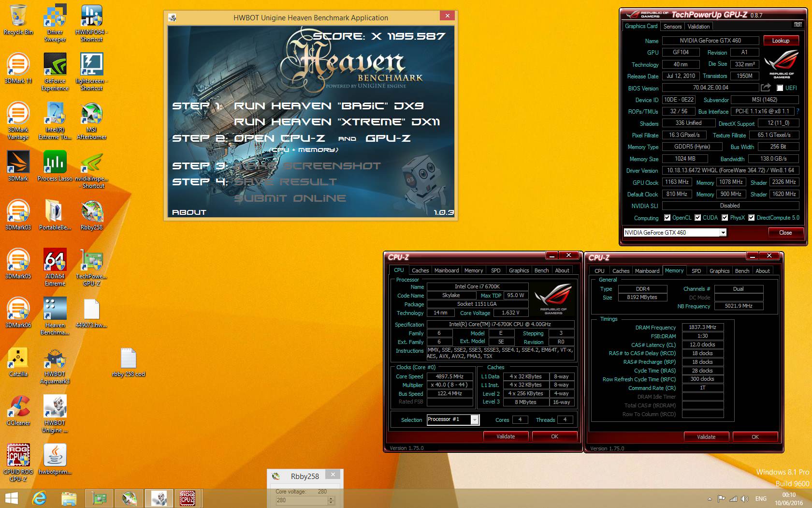Launch Heaven Benchmark desktop icon
The width and height of the screenshot is (812, 508).
[x=55, y=316]
